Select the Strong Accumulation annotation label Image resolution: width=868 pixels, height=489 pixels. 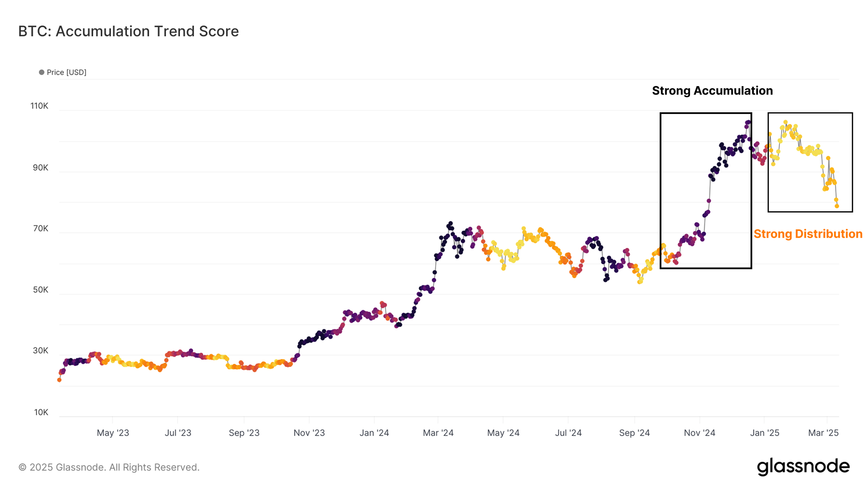(712, 90)
